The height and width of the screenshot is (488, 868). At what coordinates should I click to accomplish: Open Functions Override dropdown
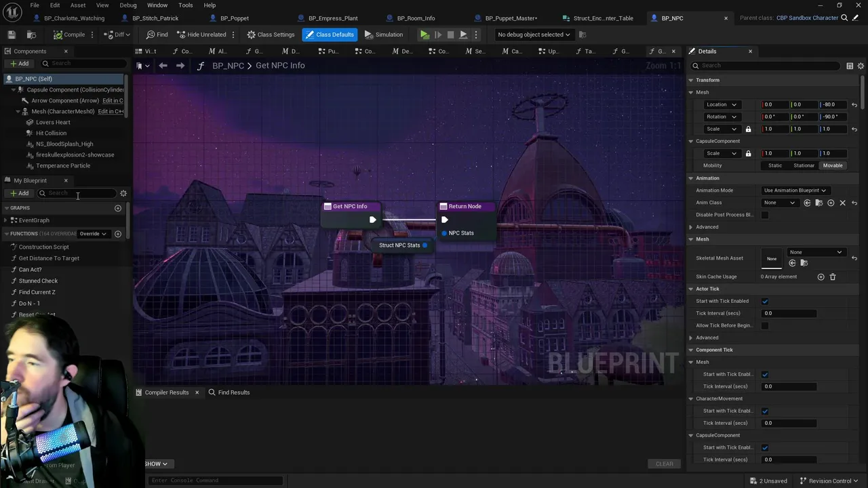click(93, 234)
